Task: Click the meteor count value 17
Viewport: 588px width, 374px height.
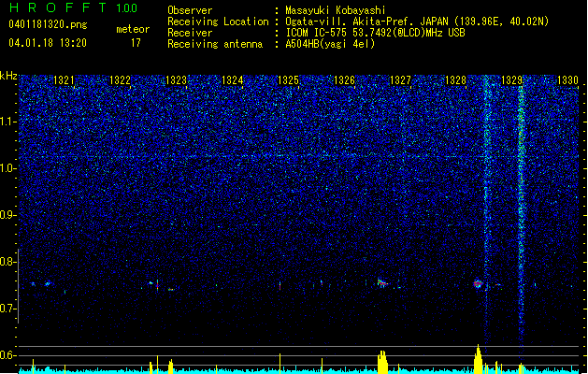Action: coord(136,43)
